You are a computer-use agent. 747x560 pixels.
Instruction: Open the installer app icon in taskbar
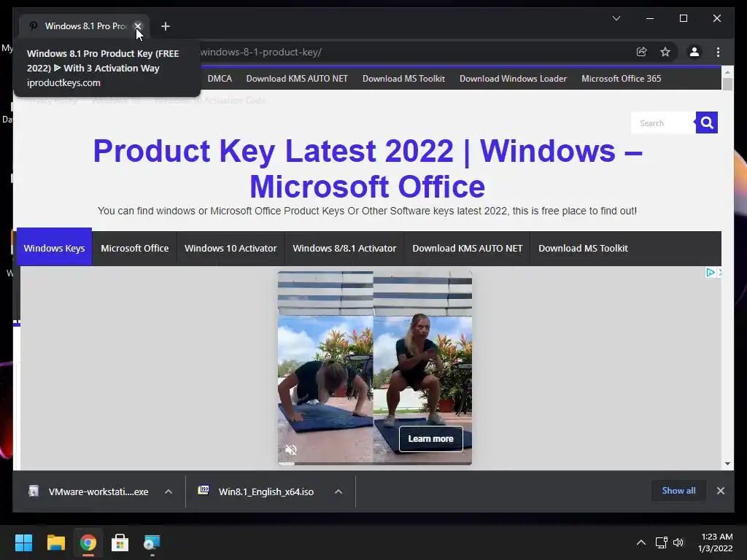152,542
